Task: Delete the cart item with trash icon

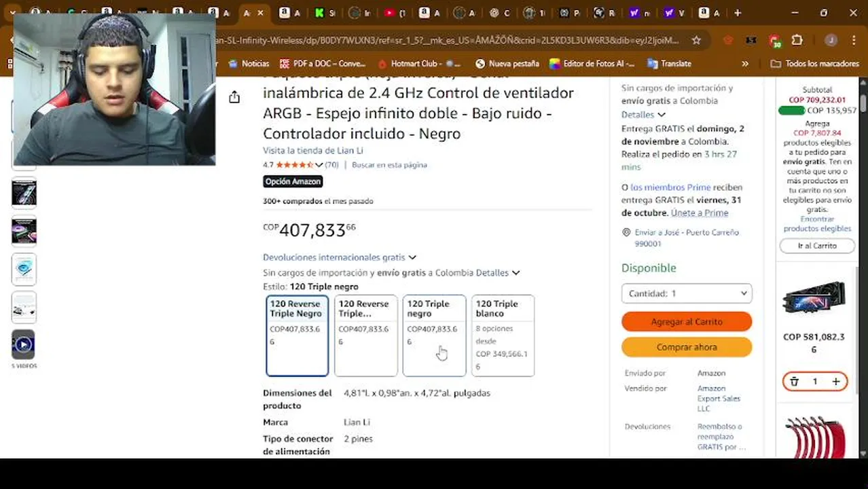Action: tap(794, 382)
